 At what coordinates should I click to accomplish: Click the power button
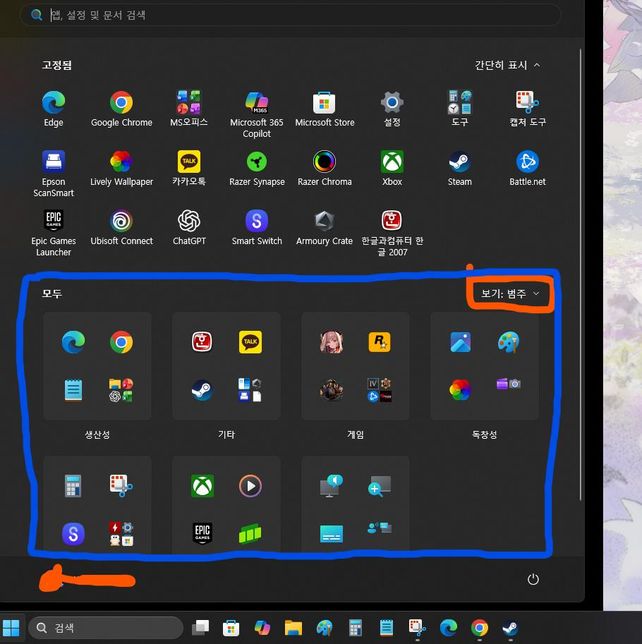coord(533,580)
